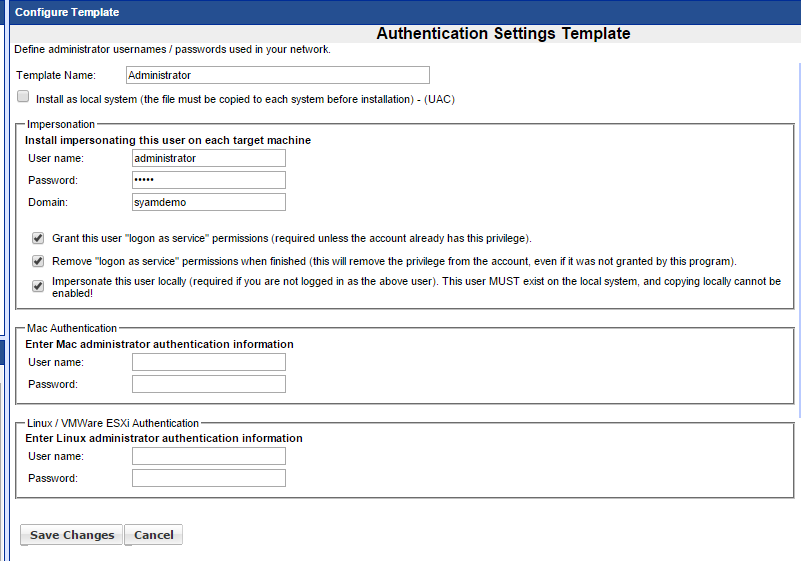Uncheck Grant "logon as service" permissions checkbox

(38, 238)
